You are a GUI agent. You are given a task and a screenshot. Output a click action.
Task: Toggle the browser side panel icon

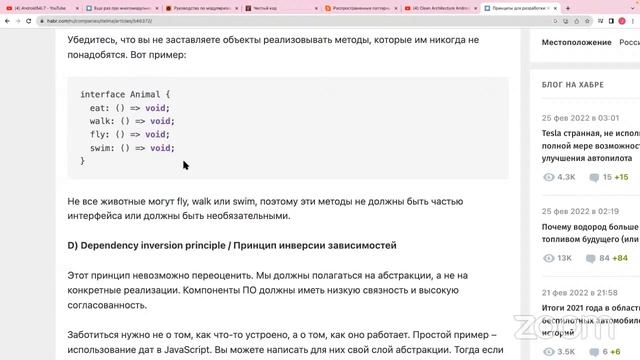tap(611, 21)
